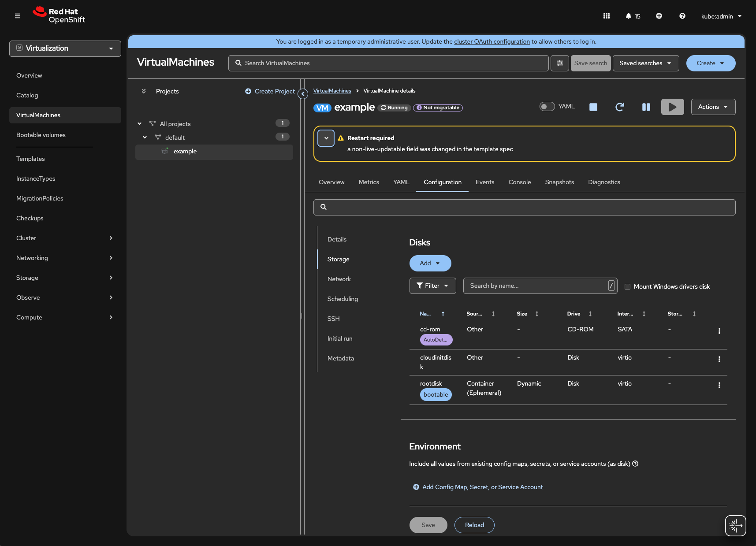Enable Mount Windows drivers disk checkbox
The height and width of the screenshot is (546, 756).
point(627,287)
